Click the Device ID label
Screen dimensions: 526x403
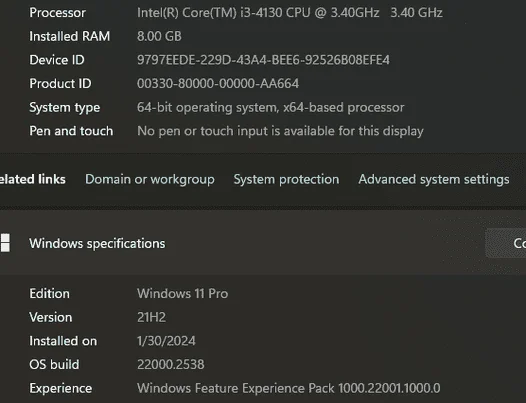coord(57,60)
